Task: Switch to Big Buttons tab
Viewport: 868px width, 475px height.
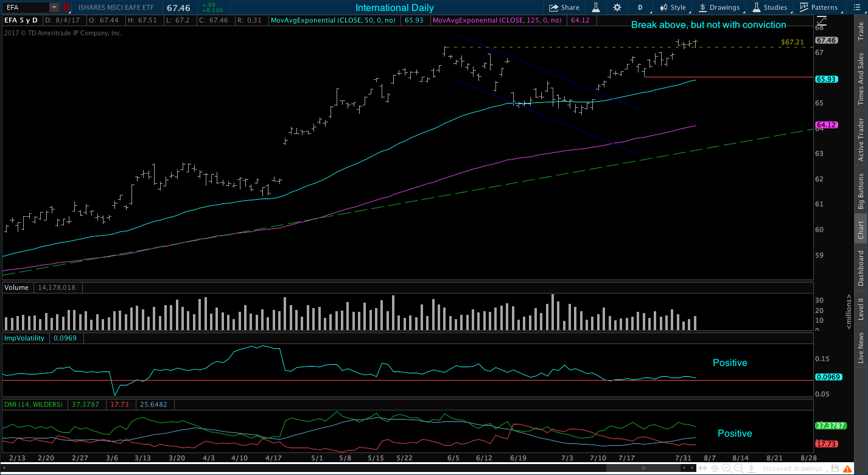Action: tap(861, 191)
